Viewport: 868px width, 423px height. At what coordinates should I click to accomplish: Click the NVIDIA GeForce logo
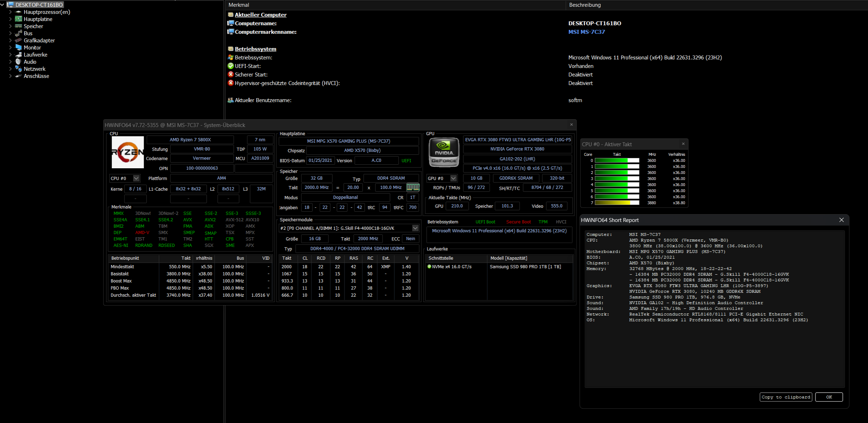(x=443, y=152)
